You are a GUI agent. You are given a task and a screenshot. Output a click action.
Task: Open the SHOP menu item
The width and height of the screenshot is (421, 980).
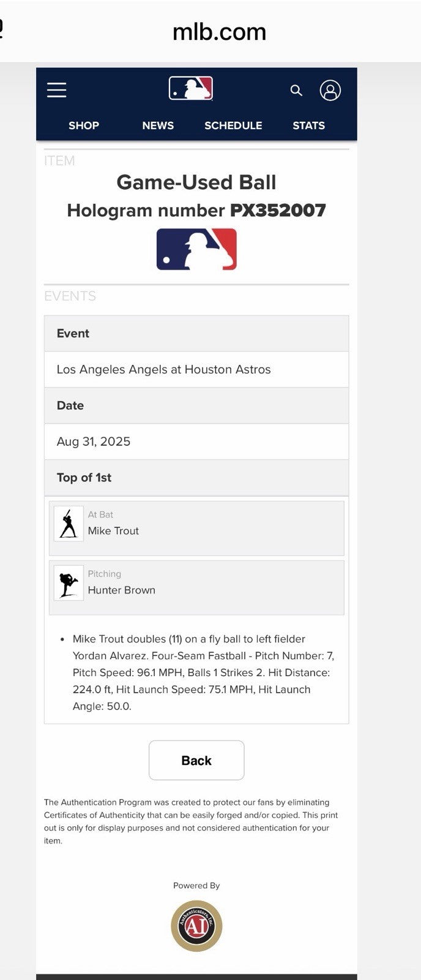[84, 126]
